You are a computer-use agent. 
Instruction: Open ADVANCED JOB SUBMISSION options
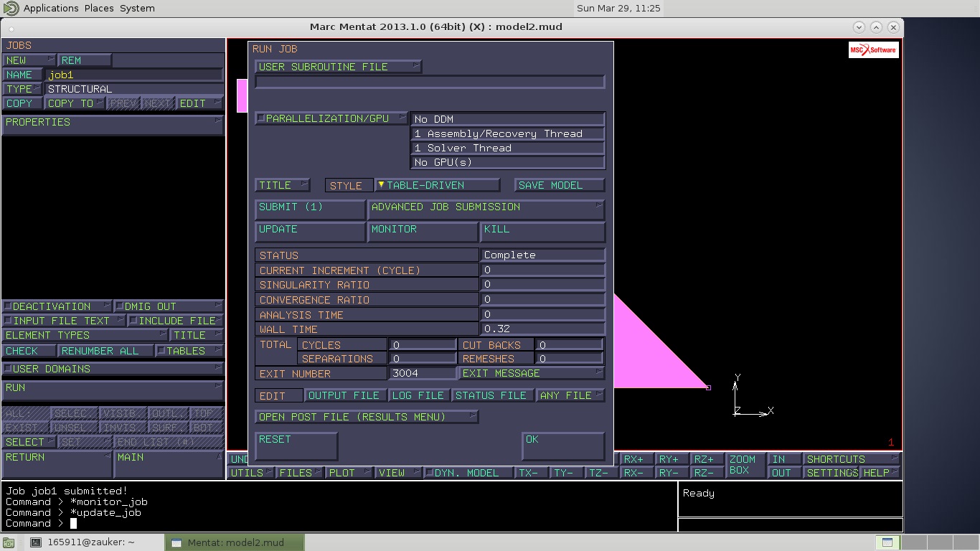486,209
